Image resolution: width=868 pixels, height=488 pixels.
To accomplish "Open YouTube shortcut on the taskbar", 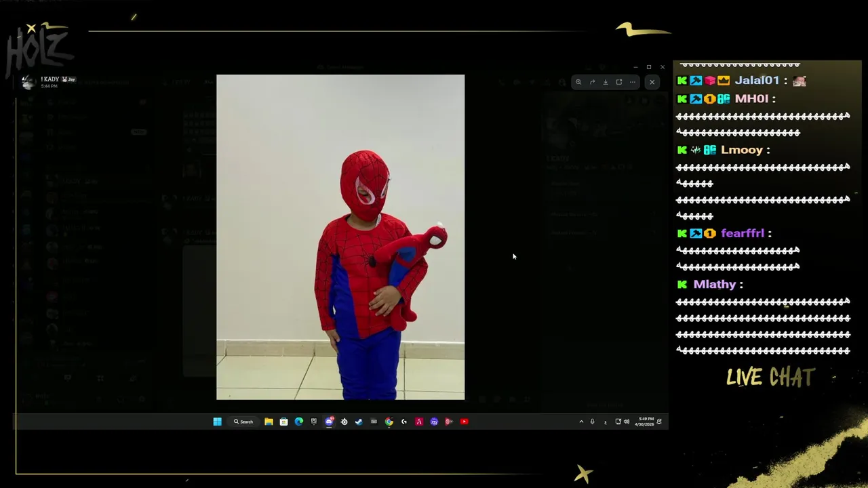I will point(464,422).
